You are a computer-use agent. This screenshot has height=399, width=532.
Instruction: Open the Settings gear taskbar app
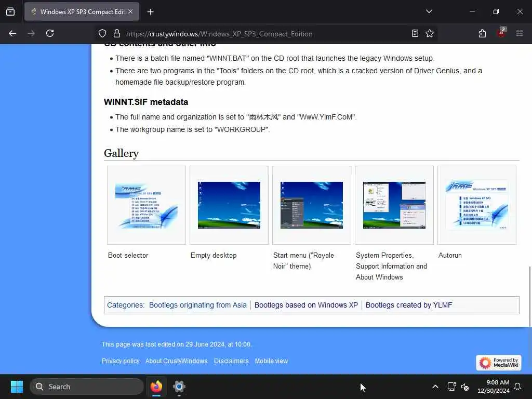(x=179, y=387)
